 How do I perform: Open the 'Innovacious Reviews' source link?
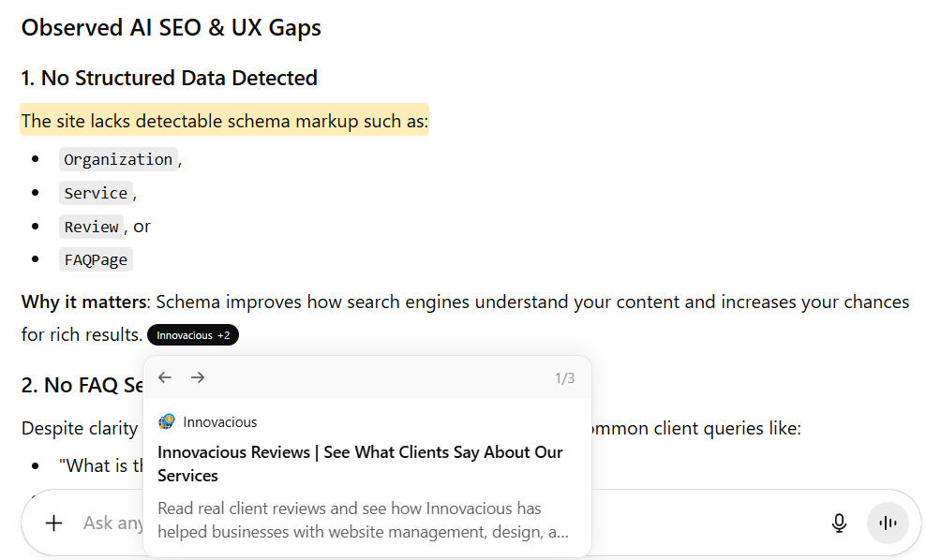pyautogui.click(x=360, y=463)
